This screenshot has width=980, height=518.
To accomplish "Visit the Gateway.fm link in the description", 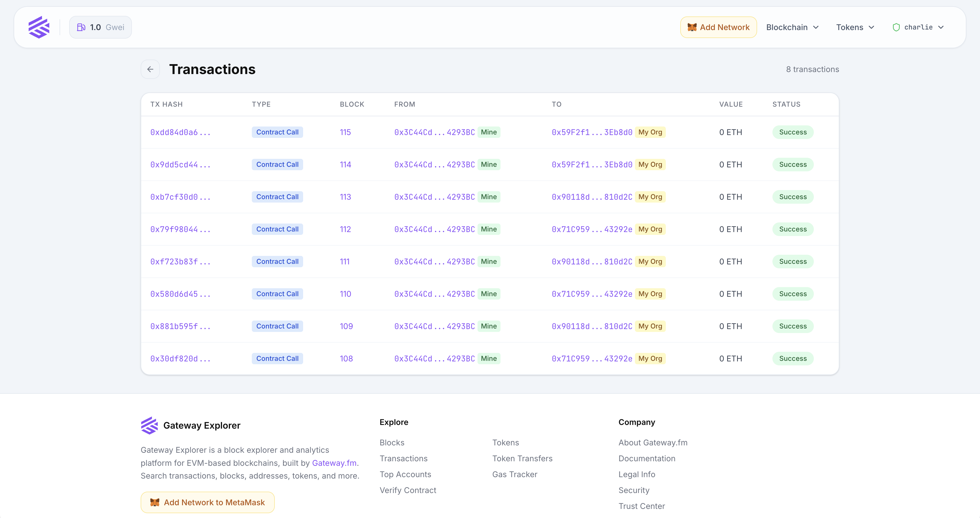I will coord(334,463).
